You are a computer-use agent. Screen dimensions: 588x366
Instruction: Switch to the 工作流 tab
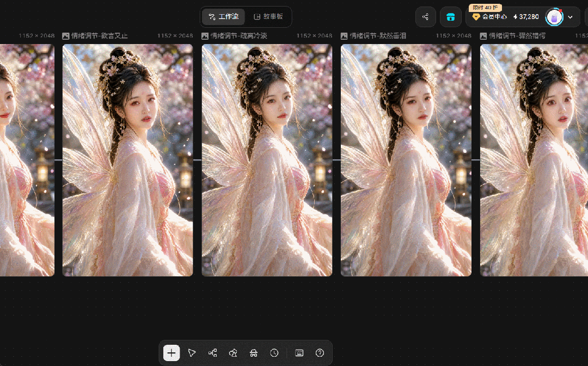point(224,16)
